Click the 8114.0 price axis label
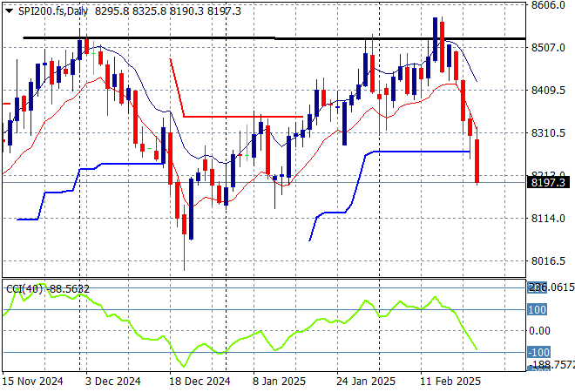Viewport: 575px width, 392px height. (548, 218)
